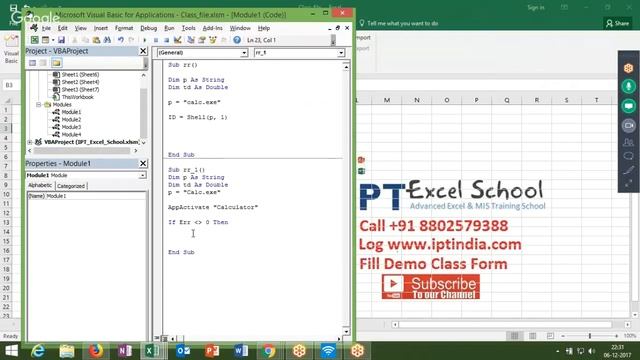Select Module3 in project tree
The image size is (640, 360).
71,127
